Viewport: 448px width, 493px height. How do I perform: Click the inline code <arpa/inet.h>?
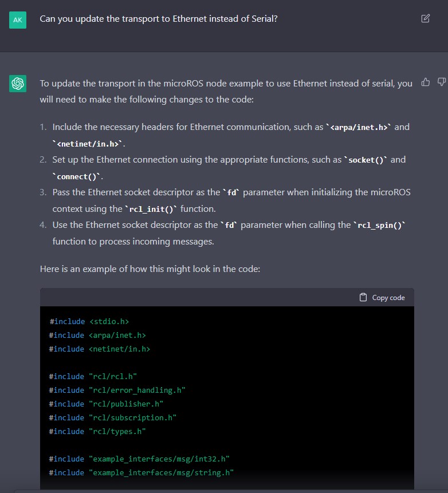(359, 127)
